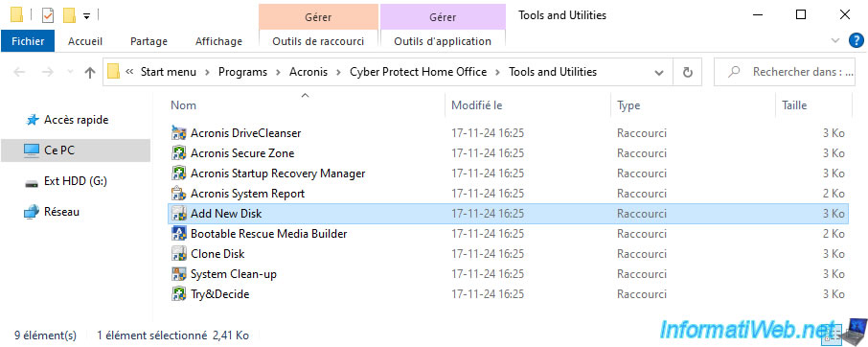Expand the chevron after Acronis breadcrumb
The height and width of the screenshot is (347, 868).
(339, 72)
